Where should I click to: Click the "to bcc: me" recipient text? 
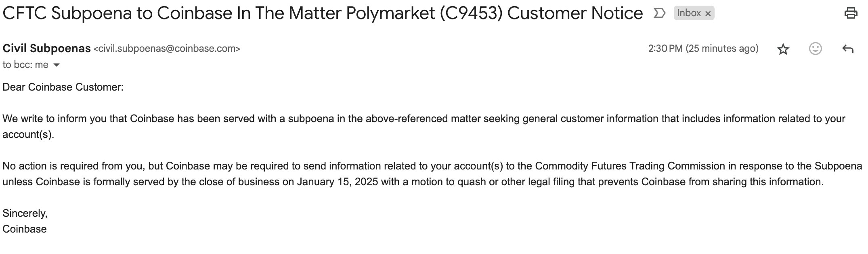[x=25, y=65]
